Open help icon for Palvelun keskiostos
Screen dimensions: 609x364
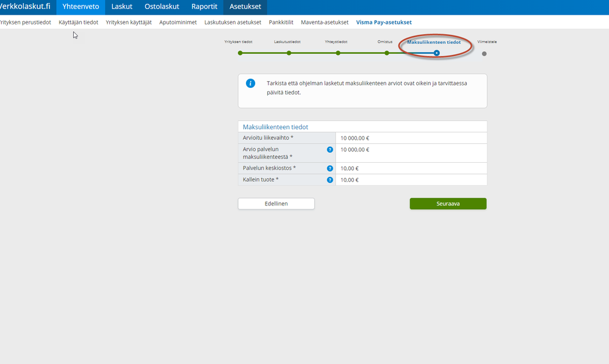click(330, 168)
